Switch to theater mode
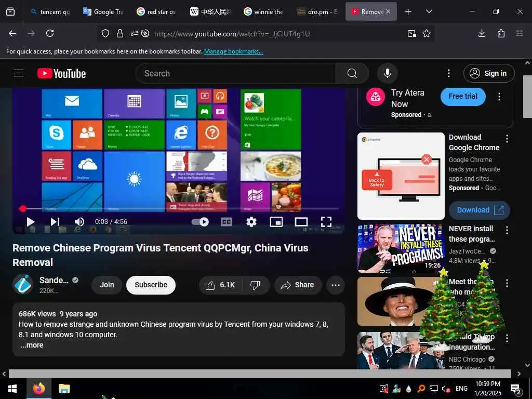Viewport: 532px width, 399px height. click(301, 222)
